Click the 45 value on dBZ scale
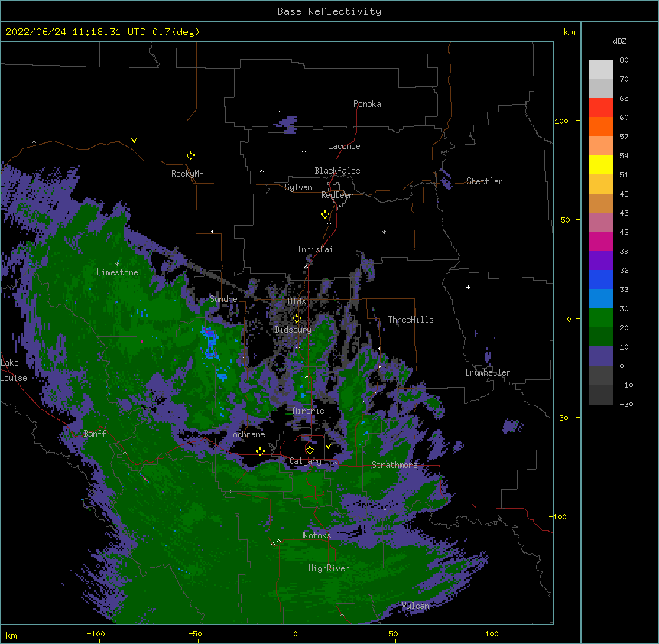This screenshot has height=644, width=659. pyautogui.click(x=624, y=213)
